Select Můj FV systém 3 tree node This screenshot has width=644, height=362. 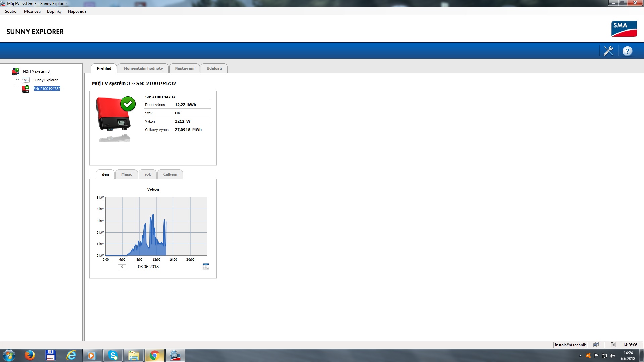36,71
